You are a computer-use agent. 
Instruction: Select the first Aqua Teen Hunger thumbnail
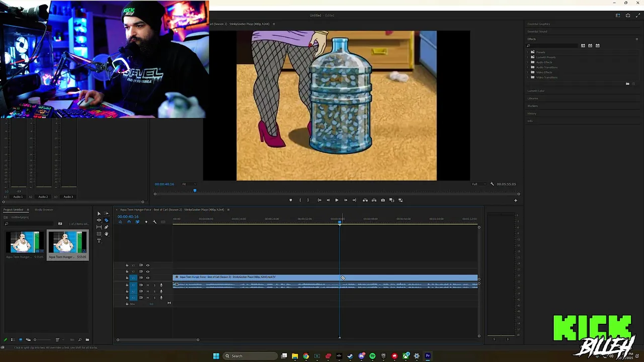click(x=25, y=242)
